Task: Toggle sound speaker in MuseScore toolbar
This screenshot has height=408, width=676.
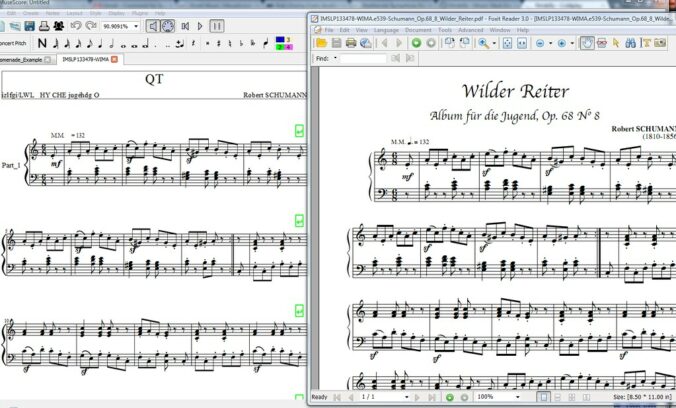Action: coord(152,26)
